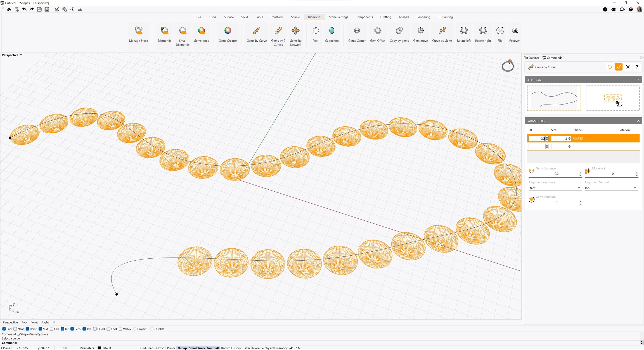This screenshot has width=644, height=350.
Task: Confirm Gems by Curve with orange checkmark
Action: click(619, 67)
